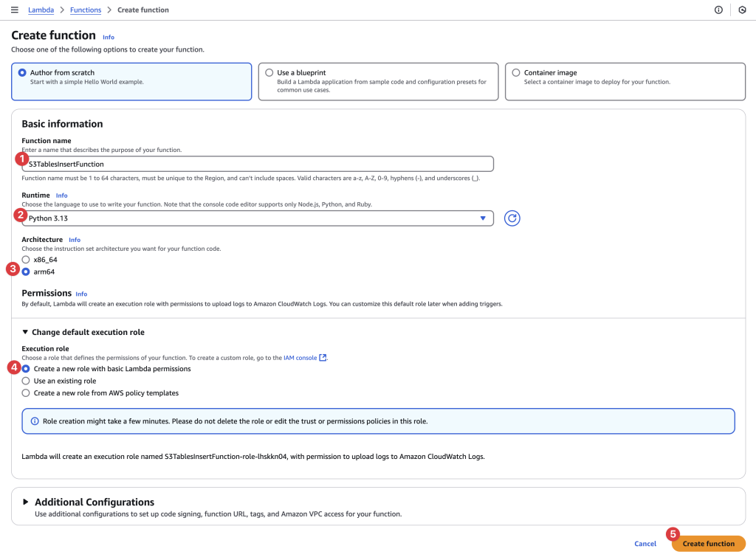756x560 pixels.
Task: Go to Lambda breadcrumb link
Action: 41,10
